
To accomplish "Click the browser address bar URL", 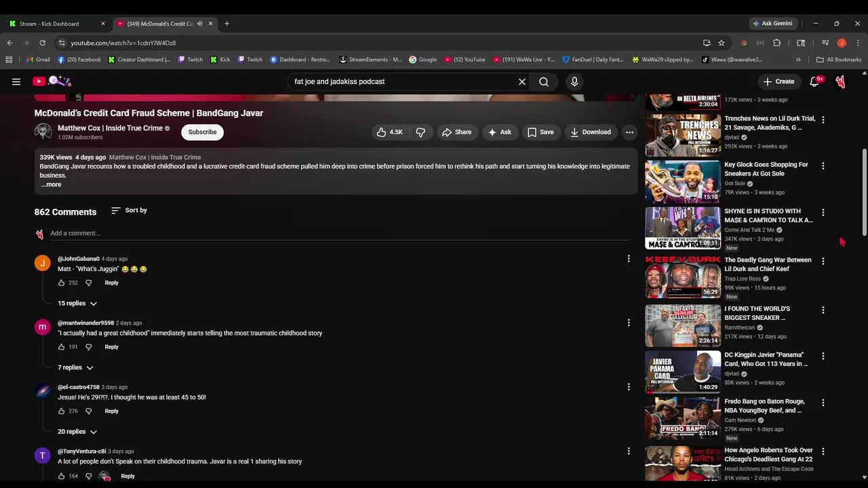I will (x=123, y=43).
